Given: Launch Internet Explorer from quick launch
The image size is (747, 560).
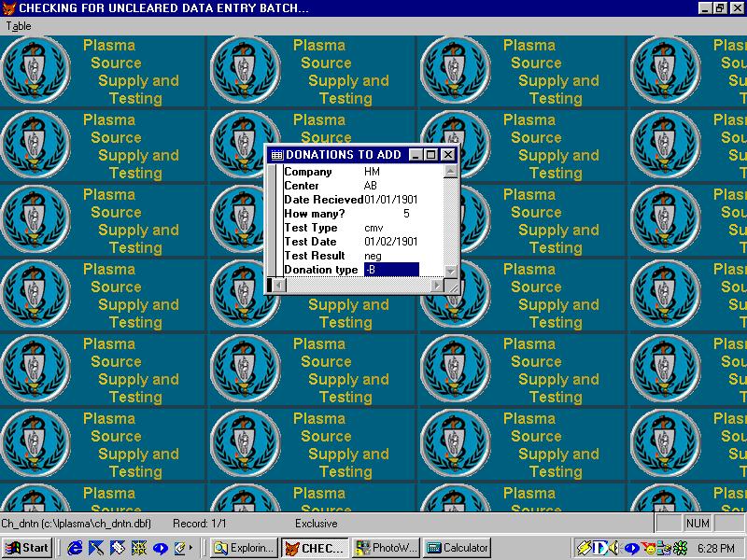Looking at the screenshot, I should pyautogui.click(x=76, y=548).
